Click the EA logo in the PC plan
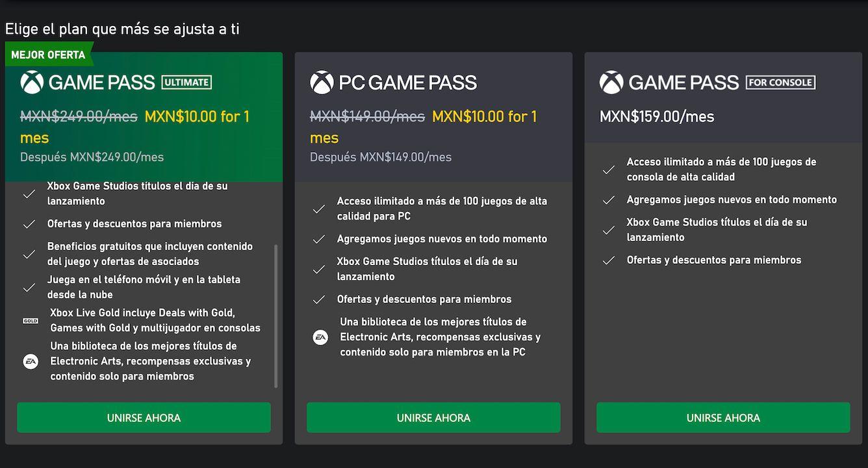 [320, 337]
